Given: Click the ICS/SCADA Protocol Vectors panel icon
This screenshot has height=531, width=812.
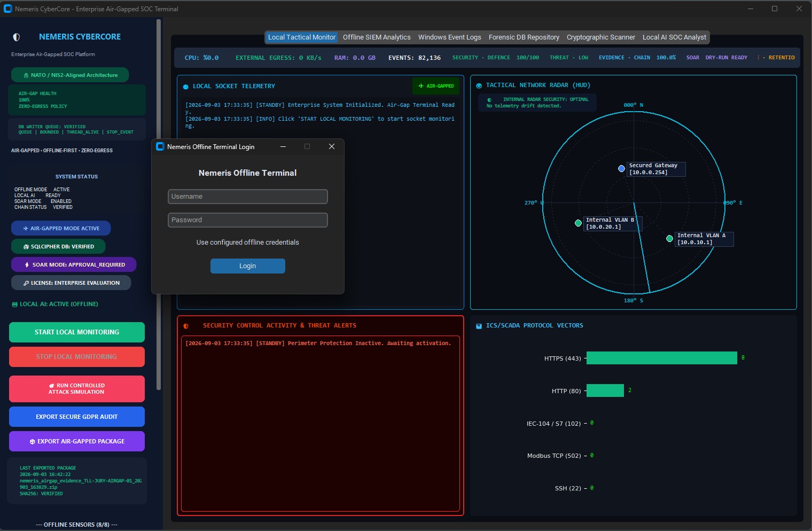Looking at the screenshot, I should pyautogui.click(x=479, y=326).
